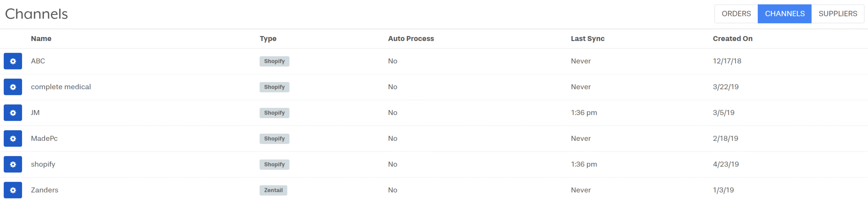Click the Zanders channel name

[45, 190]
